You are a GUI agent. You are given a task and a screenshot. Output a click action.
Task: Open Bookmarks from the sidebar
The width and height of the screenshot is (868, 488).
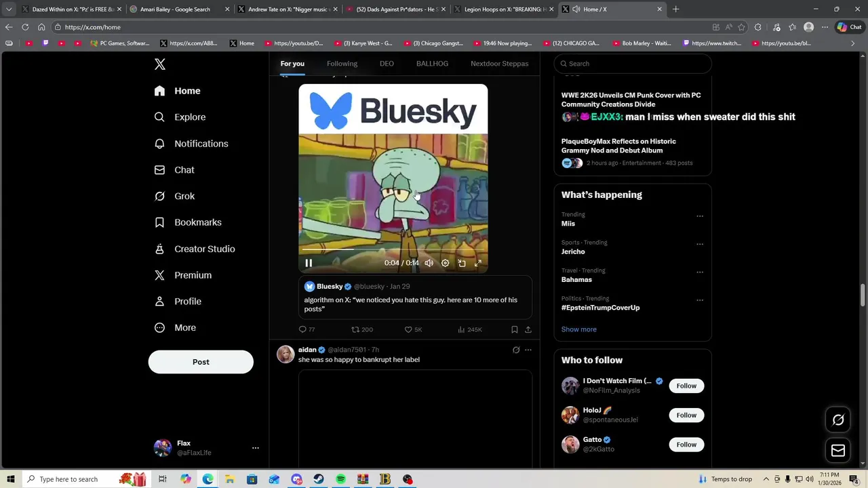(189, 222)
